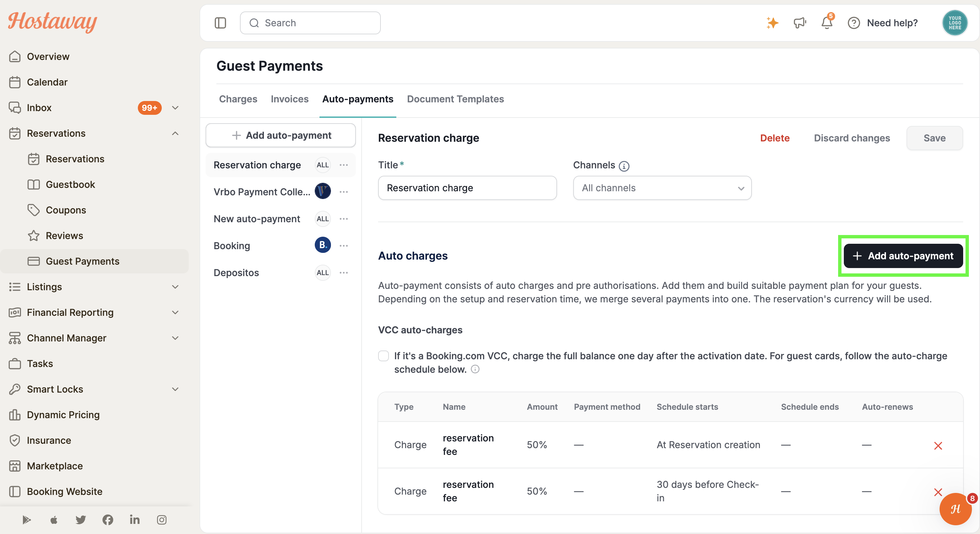Screen dimensions: 980x534
Task: Expand the Financial Reporting section
Action: point(175,312)
